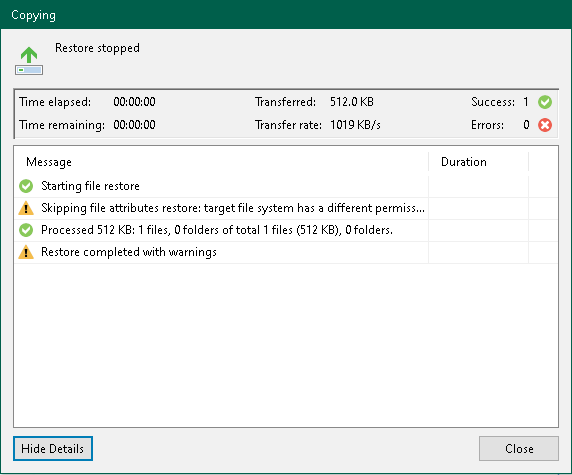Select Restore completed with warnings row

point(286,252)
